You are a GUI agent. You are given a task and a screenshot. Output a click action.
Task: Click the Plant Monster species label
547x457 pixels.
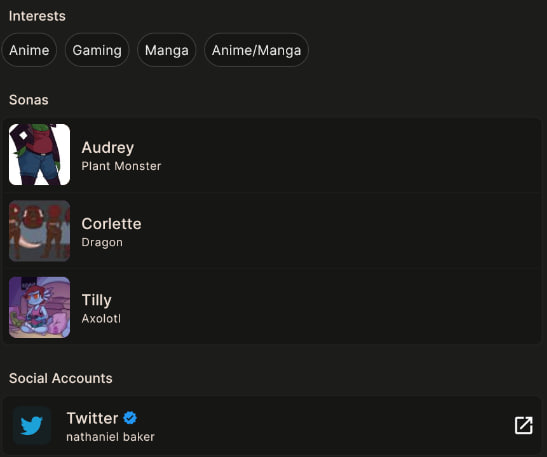[x=121, y=166]
